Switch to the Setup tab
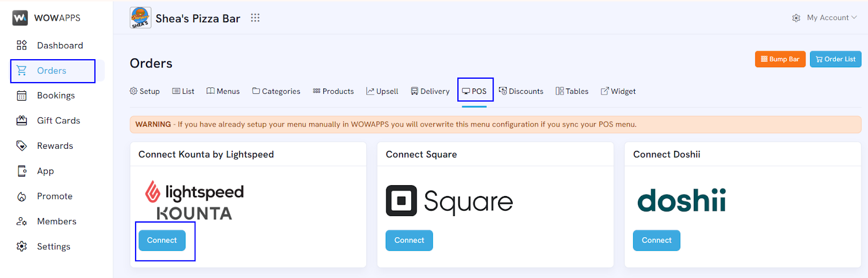 (145, 91)
